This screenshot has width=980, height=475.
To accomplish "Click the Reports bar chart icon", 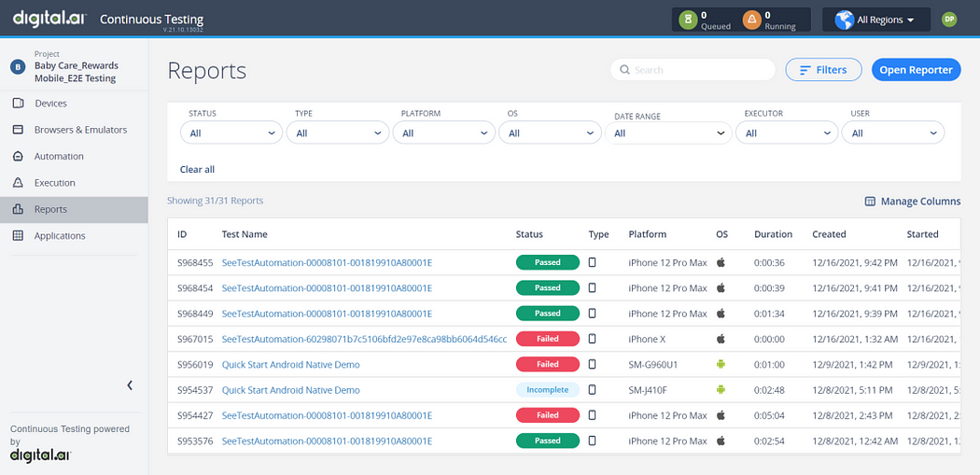I will [x=18, y=209].
